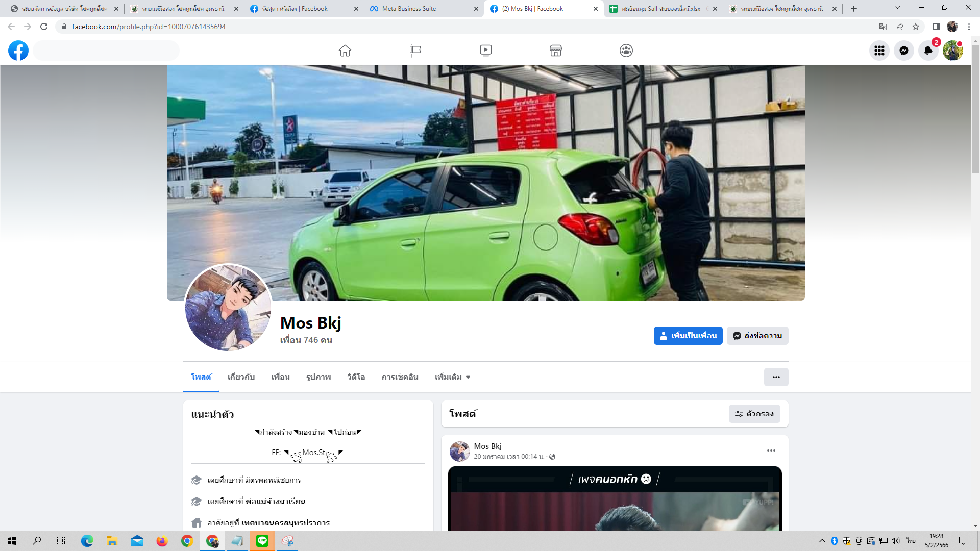Open Marketplace storefront icon
The height and width of the screenshot is (551, 980).
coord(556,51)
